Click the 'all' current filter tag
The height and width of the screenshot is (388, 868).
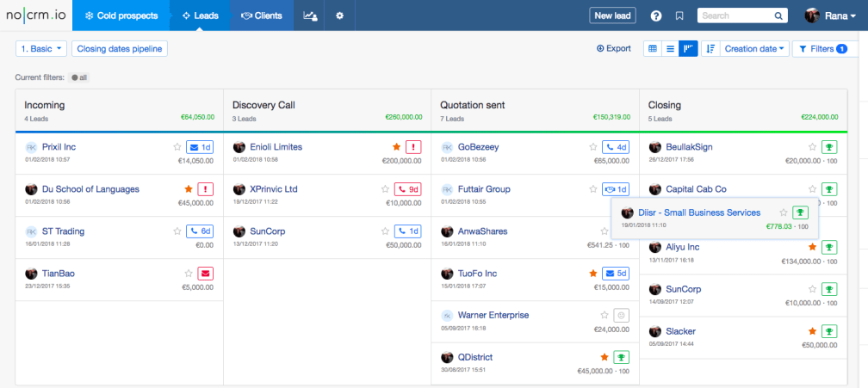pyautogui.click(x=79, y=78)
